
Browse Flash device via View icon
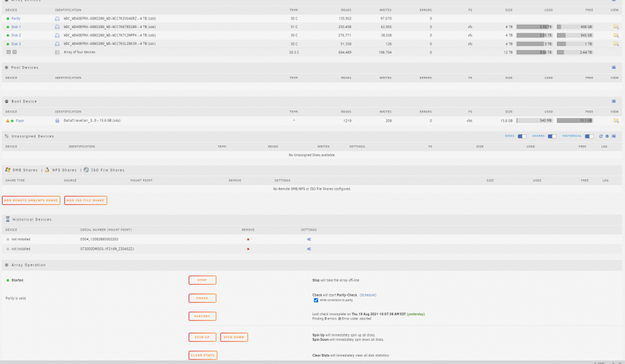tap(616, 121)
